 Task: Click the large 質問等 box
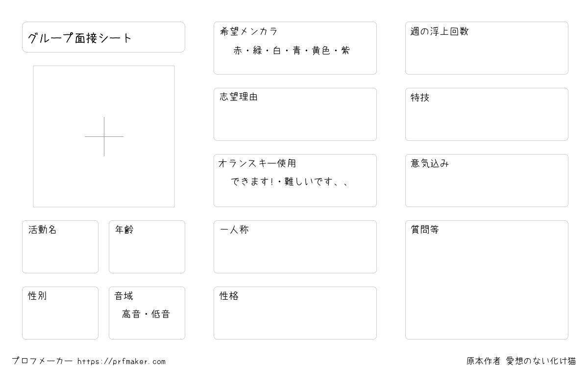click(487, 280)
